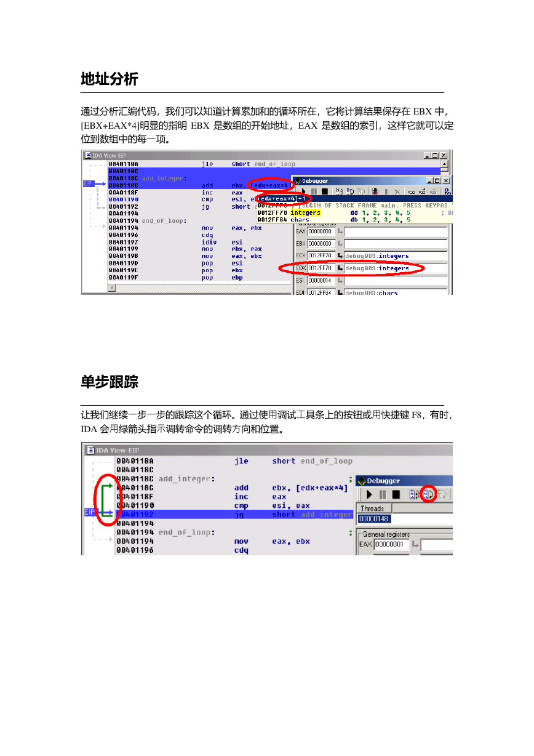Click Step over icon in 地址分析 Debugger toolbar
This screenshot has height=756, width=534.
pos(350,191)
